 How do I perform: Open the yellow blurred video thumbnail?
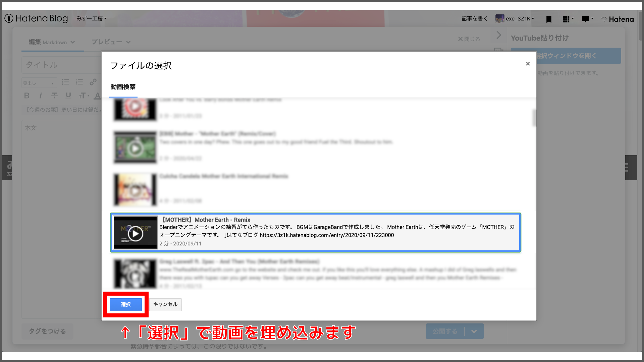[135, 190]
